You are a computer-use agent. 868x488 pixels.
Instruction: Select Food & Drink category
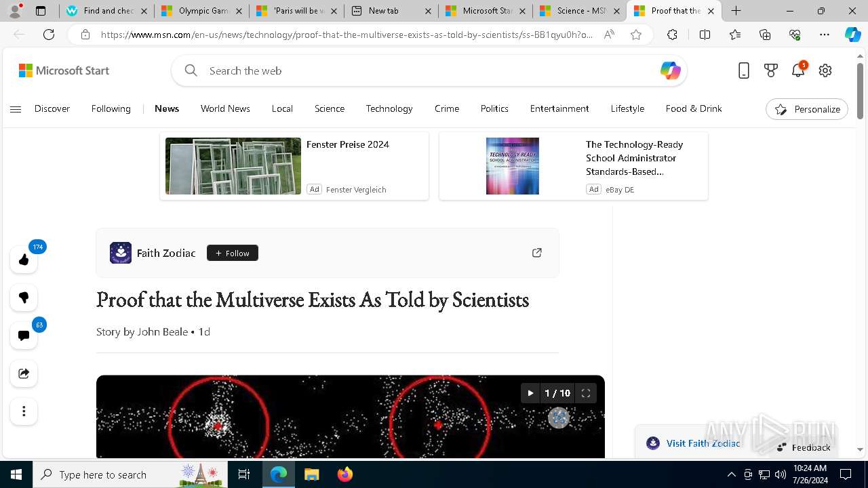point(694,108)
